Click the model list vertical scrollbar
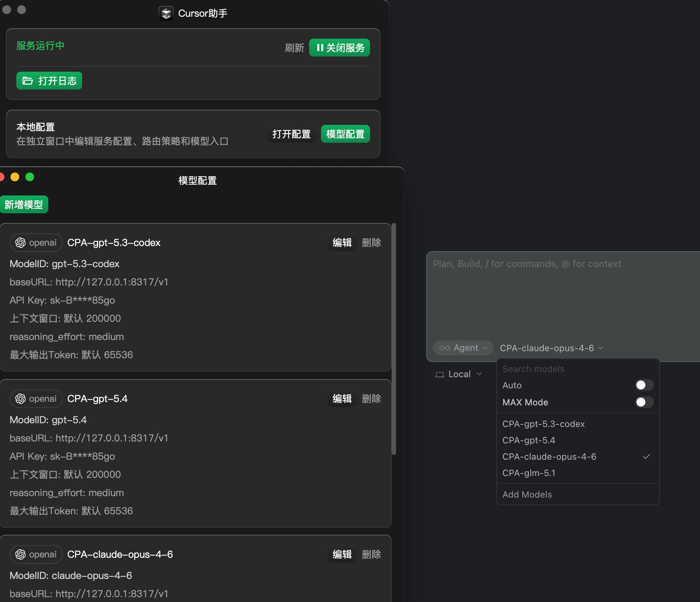The height and width of the screenshot is (602, 700). point(394,339)
